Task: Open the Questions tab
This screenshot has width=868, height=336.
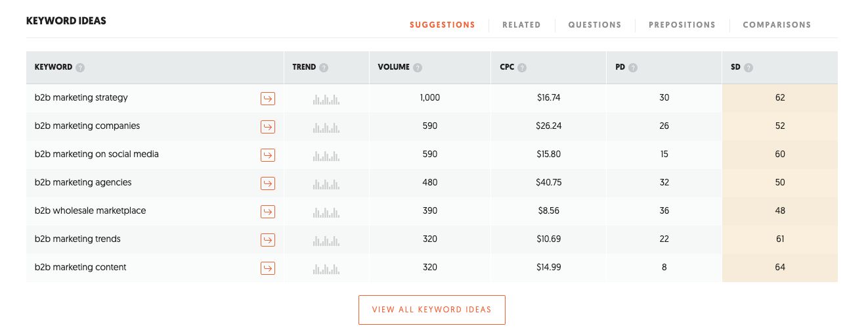Action: coord(594,25)
